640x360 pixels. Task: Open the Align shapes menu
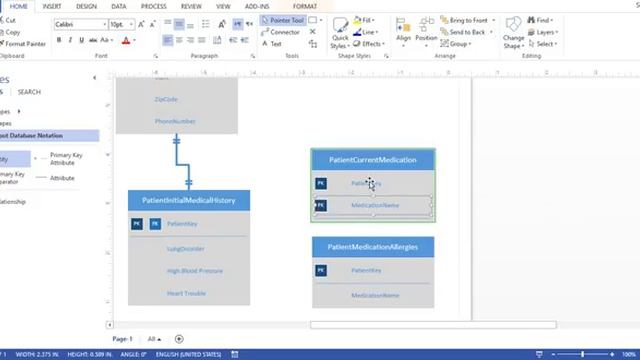click(x=403, y=32)
